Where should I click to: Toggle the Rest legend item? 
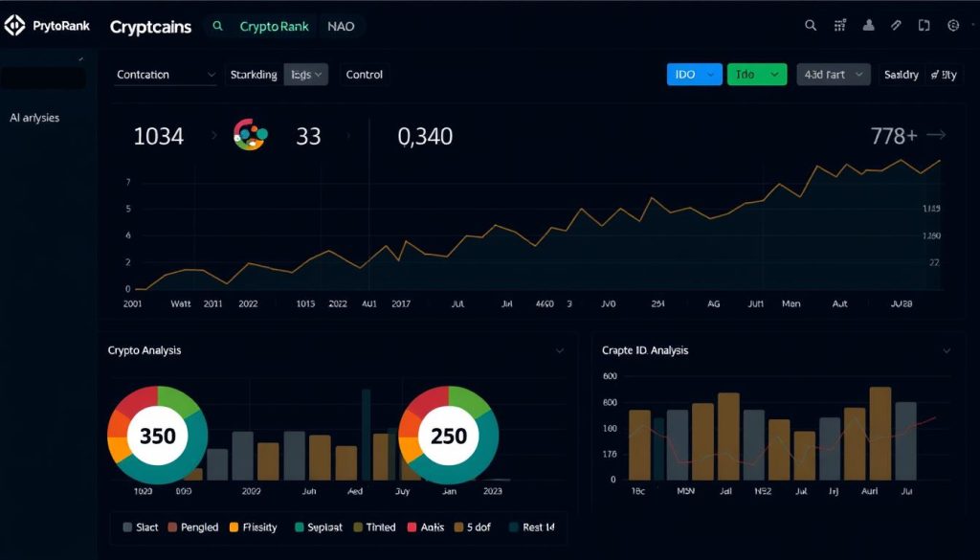click(x=532, y=526)
